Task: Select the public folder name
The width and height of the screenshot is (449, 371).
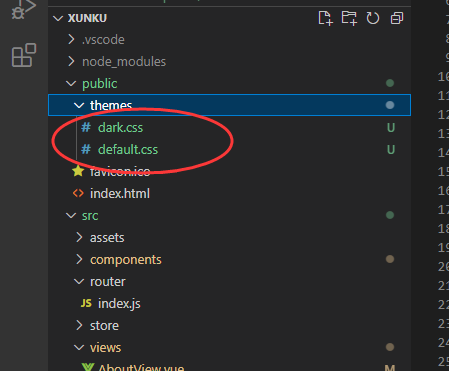Action: [100, 84]
